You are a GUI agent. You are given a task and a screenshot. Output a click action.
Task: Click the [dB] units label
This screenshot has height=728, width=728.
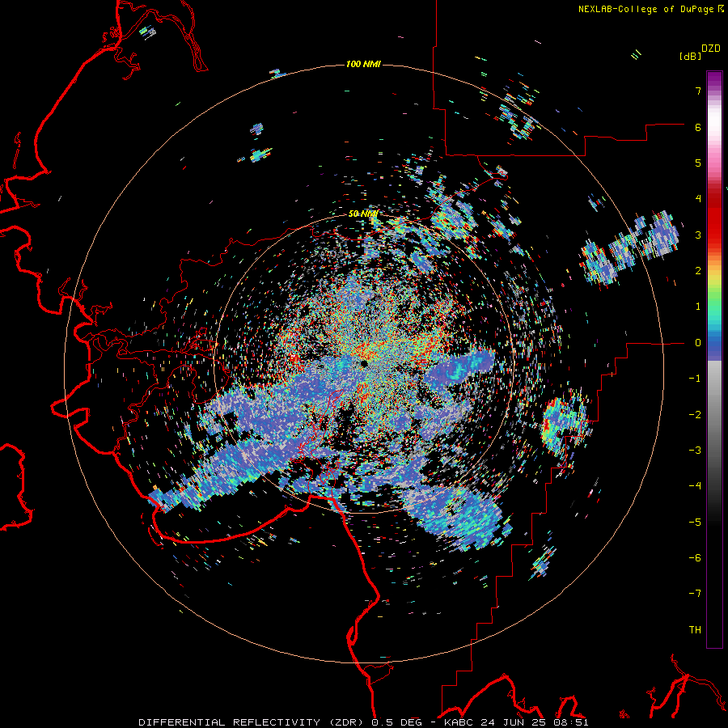(x=690, y=56)
